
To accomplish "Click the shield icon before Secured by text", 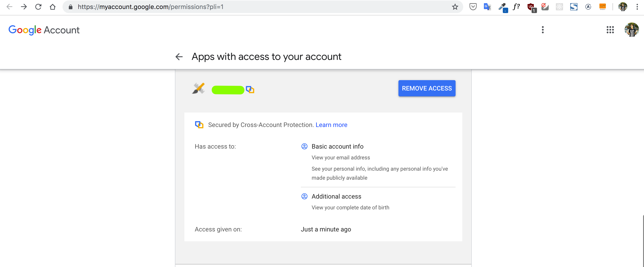I will pos(199,125).
